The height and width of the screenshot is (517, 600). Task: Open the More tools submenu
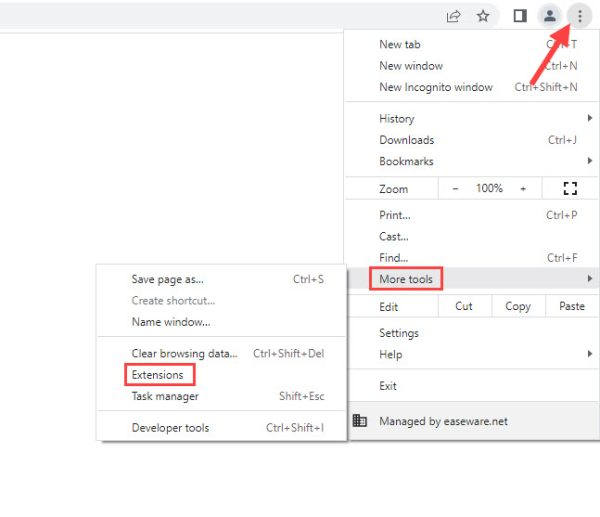pos(406,279)
